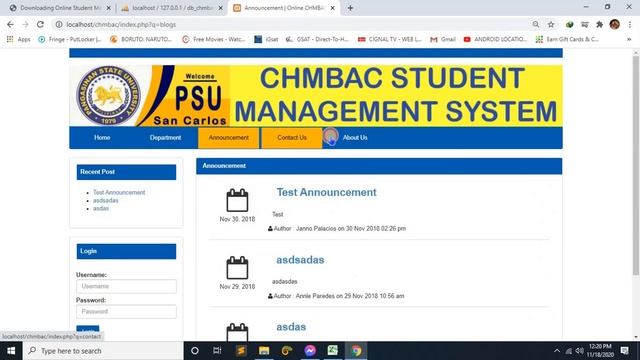Open a new browser tab with the plus button

350,8
